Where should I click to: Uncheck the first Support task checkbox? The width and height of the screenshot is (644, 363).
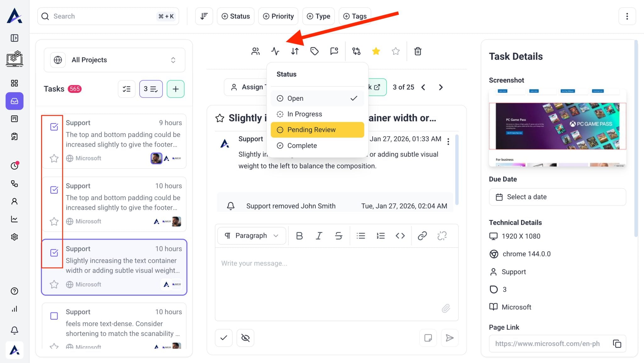click(54, 127)
